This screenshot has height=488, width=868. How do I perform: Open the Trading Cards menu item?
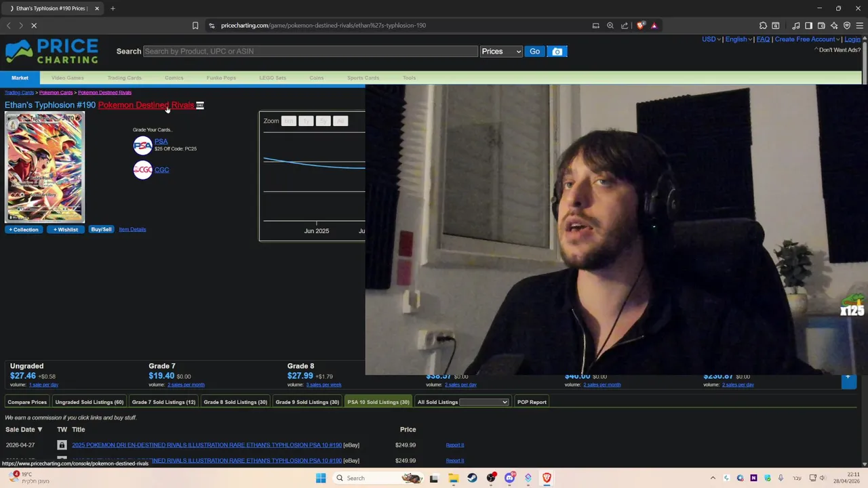tap(124, 78)
